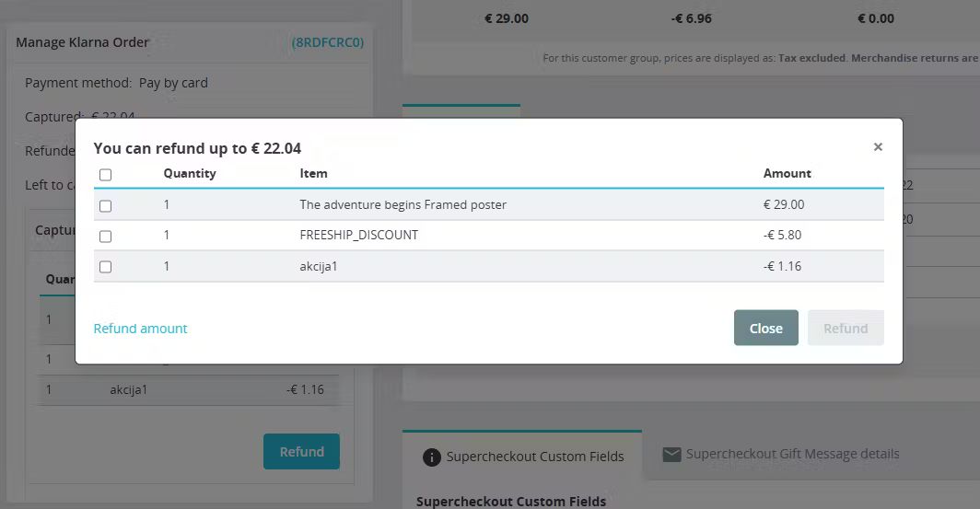Open the Refund amount link
Screen dimensions: 980x509
click(141, 329)
